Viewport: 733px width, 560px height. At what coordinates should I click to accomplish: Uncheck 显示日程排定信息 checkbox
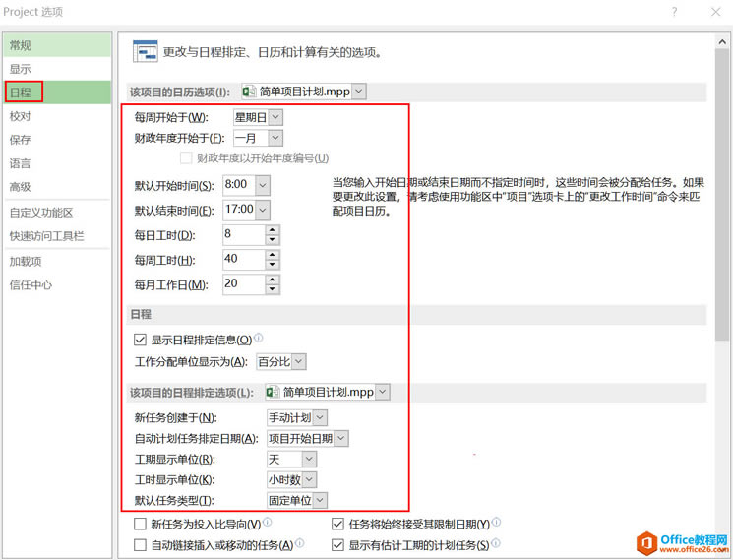[x=140, y=340]
